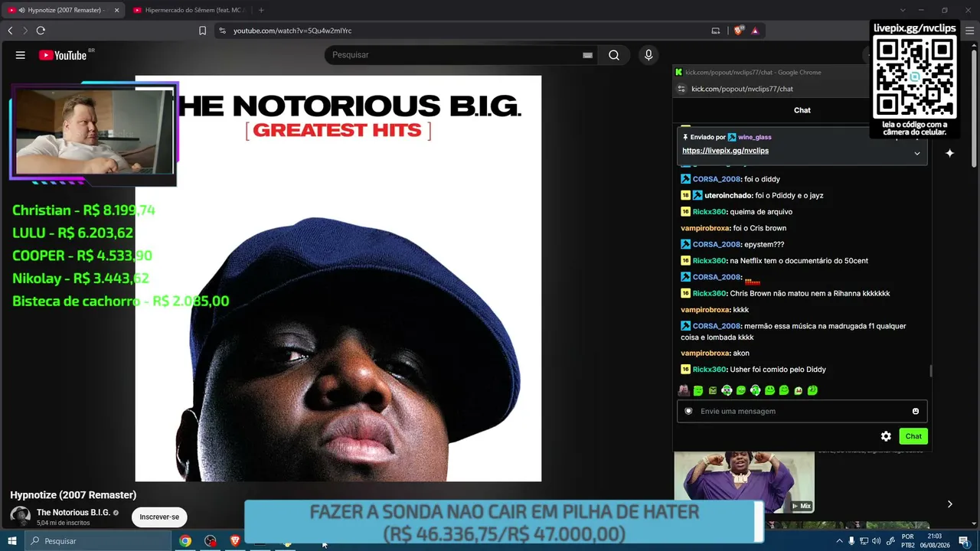Open the on-screen keyboard icon in search box
The height and width of the screenshot is (551, 980).
point(587,55)
